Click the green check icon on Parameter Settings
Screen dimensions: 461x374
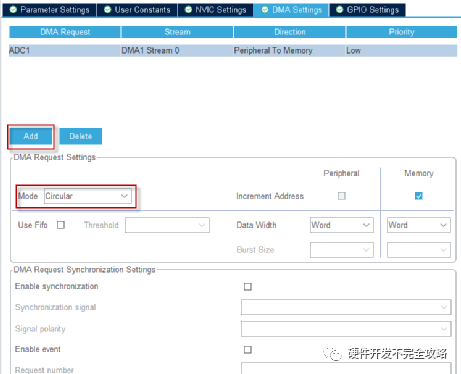[x=13, y=10]
